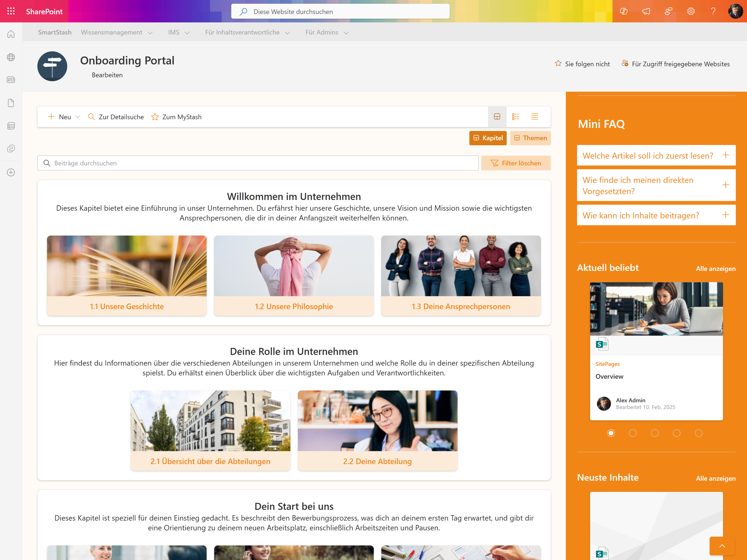Open Für Zugriff freigegebene Websites
Viewport: 747px width, 560px height.
tap(675, 64)
